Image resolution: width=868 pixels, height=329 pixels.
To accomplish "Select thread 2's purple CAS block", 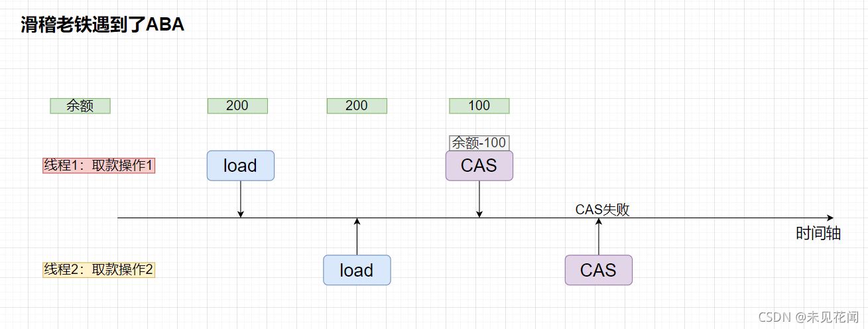I will tap(599, 270).
